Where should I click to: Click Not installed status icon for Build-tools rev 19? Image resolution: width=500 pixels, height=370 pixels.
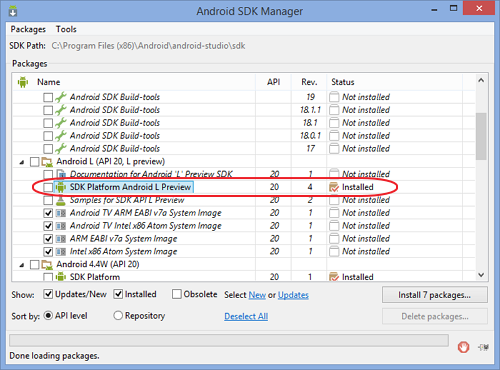pyautogui.click(x=334, y=97)
